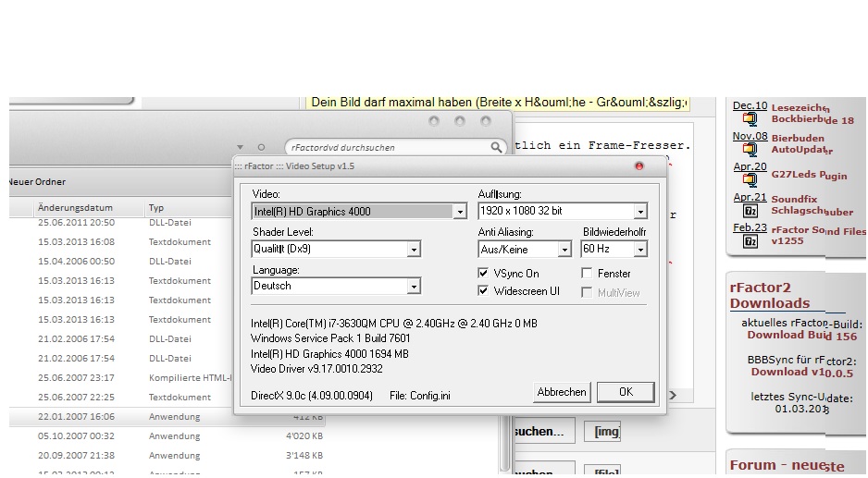Enable the Fenster windowed mode checkbox

pyautogui.click(x=587, y=274)
